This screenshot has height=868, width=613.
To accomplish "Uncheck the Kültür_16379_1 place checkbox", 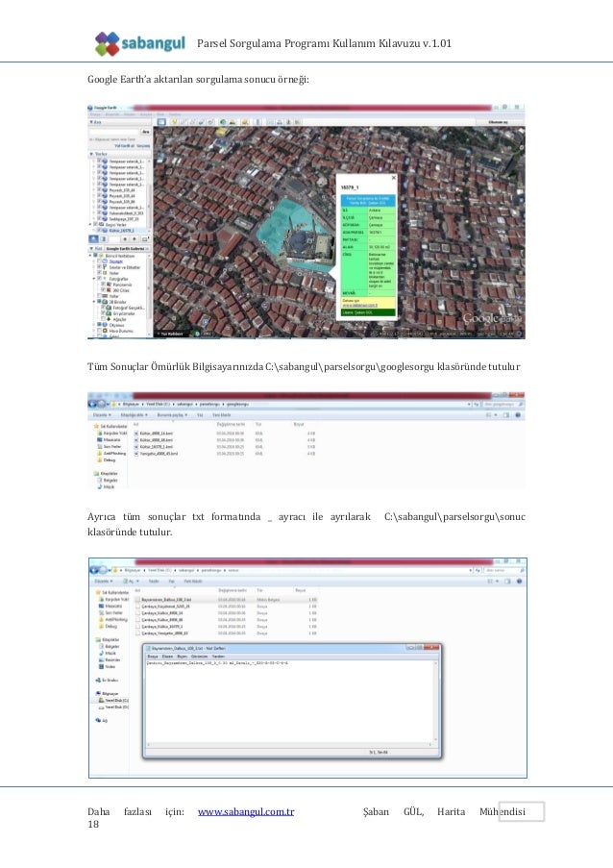I will click(99, 230).
